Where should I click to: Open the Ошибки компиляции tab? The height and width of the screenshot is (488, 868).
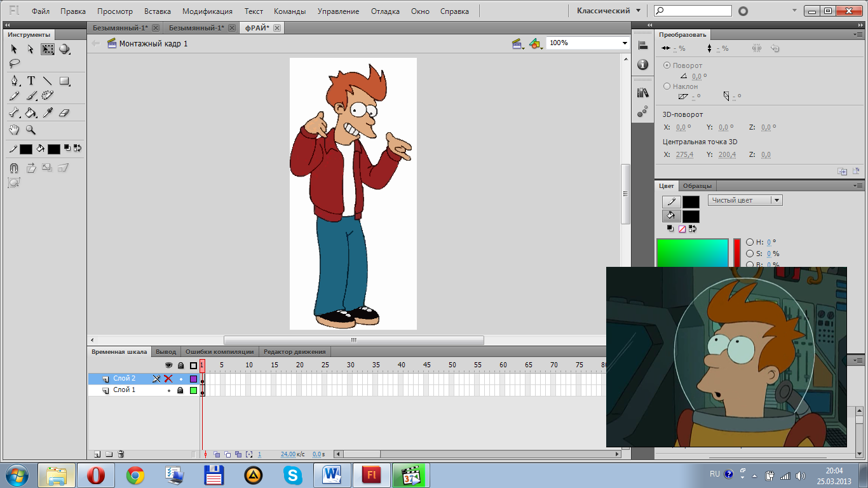(219, 351)
